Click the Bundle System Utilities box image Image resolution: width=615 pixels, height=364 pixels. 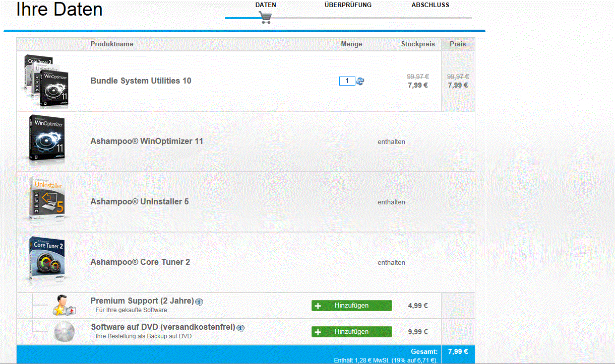[x=46, y=81]
